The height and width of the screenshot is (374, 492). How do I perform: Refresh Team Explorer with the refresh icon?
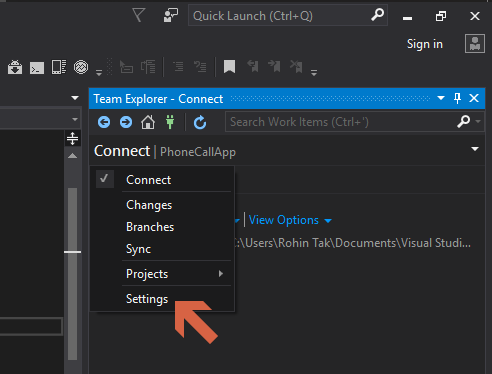point(200,122)
